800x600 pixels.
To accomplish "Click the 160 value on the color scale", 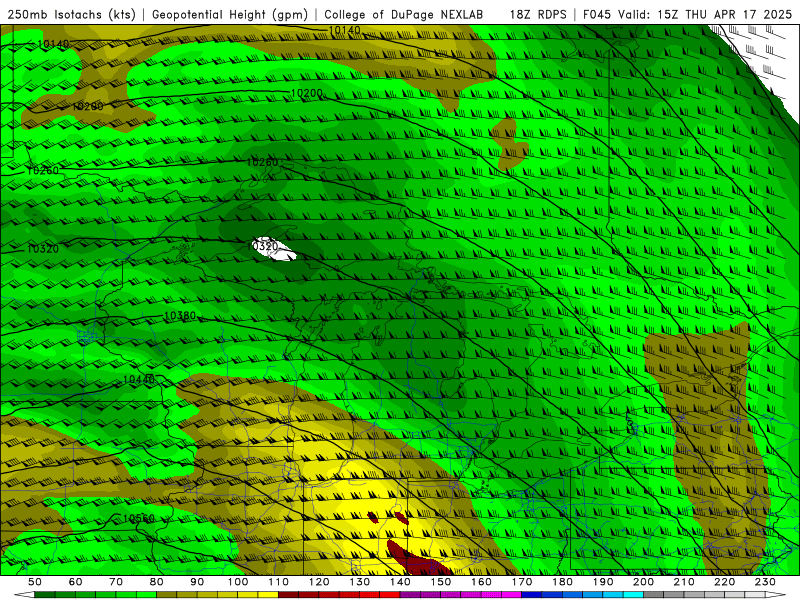I will 481,582.
